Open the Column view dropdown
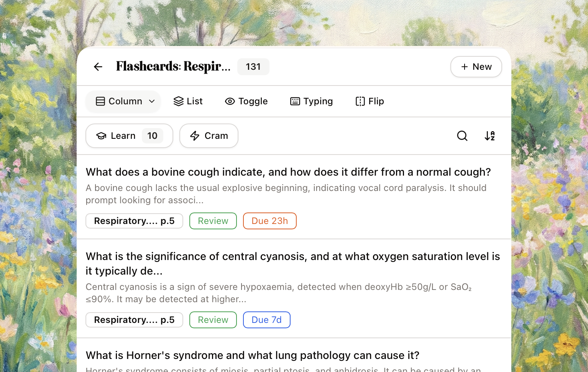The width and height of the screenshot is (588, 372). 123,101
